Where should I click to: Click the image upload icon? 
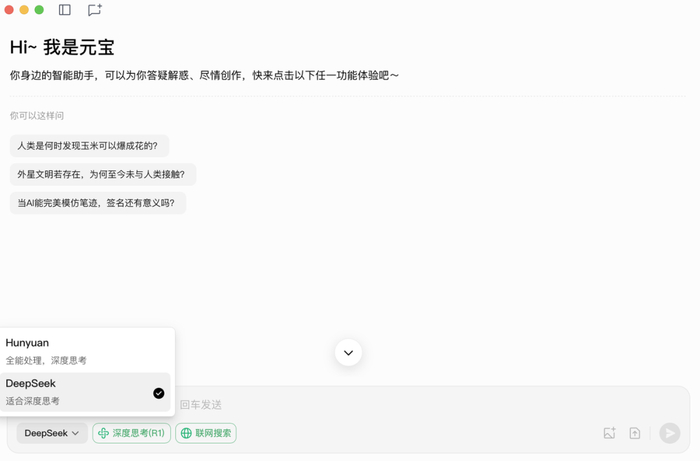pos(610,433)
